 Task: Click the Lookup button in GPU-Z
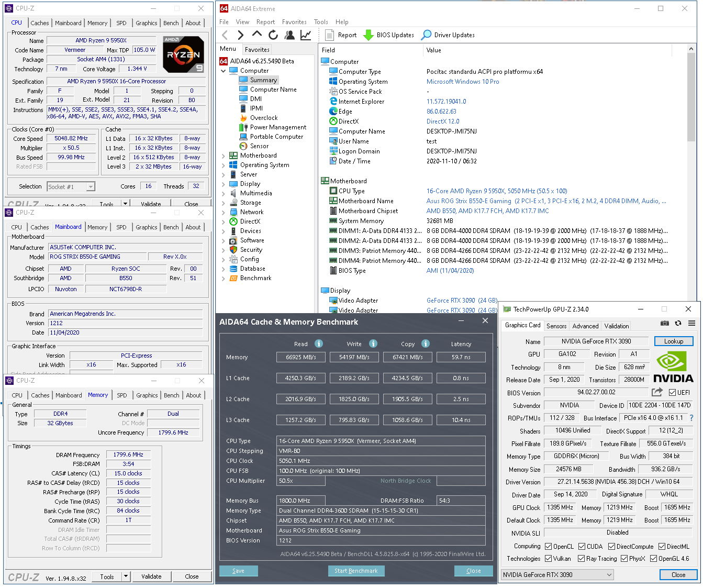[x=674, y=341]
